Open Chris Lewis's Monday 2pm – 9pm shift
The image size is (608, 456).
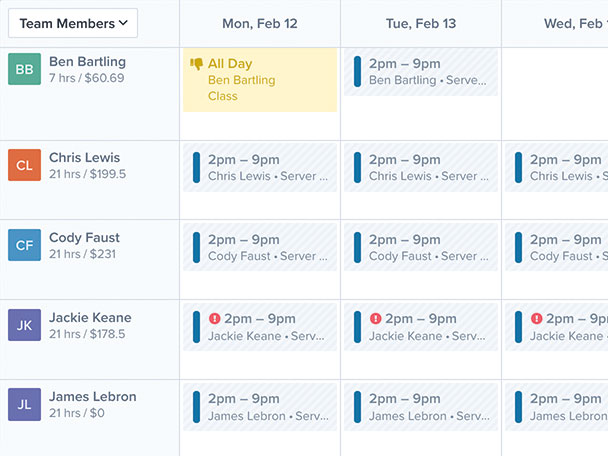tap(260, 168)
